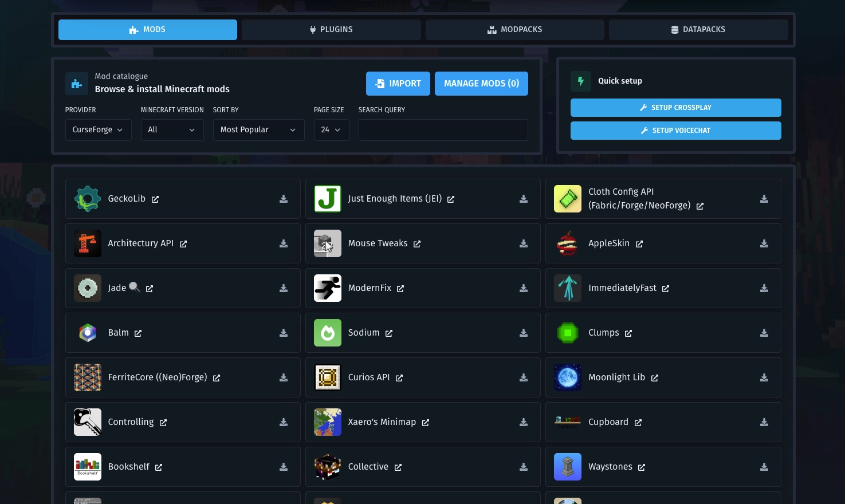Viewport: 845px width, 504px height.
Task: Click Setup Voicechat button
Action: click(x=676, y=131)
